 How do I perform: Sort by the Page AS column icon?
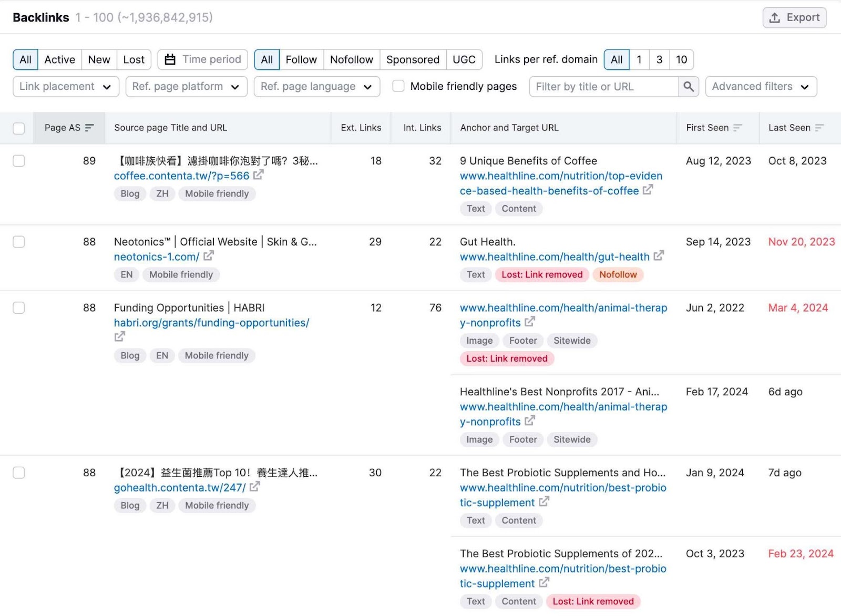point(90,127)
